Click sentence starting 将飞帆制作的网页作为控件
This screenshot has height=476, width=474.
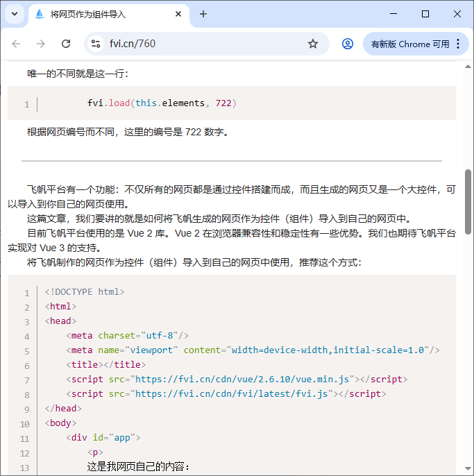point(194,262)
